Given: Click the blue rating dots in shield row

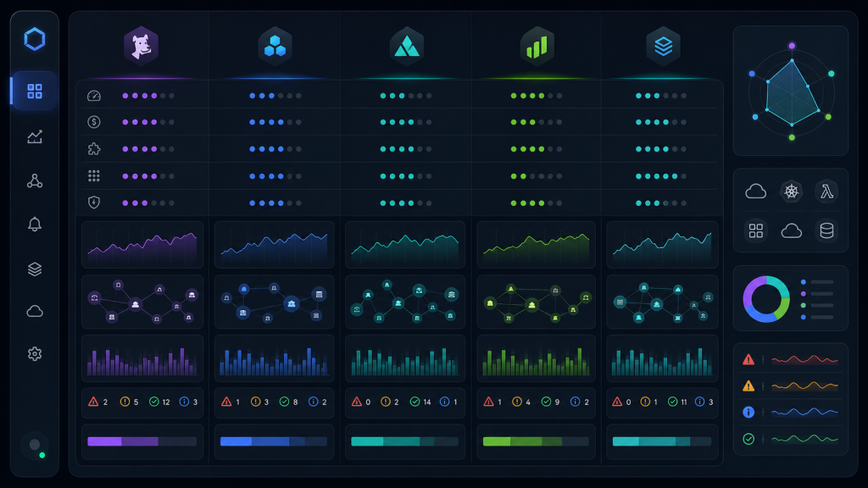Looking at the screenshot, I should [x=275, y=203].
